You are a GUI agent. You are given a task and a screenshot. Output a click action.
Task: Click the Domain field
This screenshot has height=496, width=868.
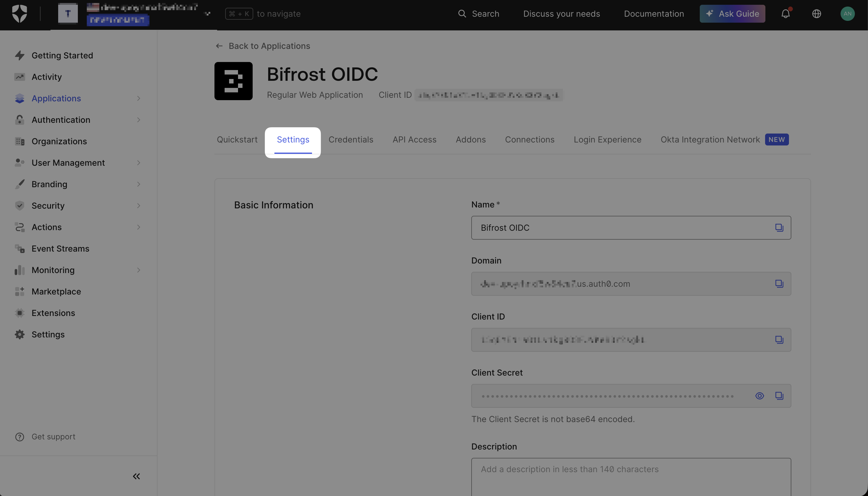coord(631,284)
